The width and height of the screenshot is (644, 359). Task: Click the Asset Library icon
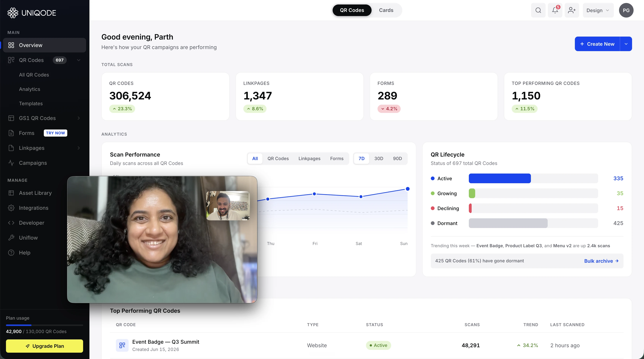pyautogui.click(x=11, y=193)
